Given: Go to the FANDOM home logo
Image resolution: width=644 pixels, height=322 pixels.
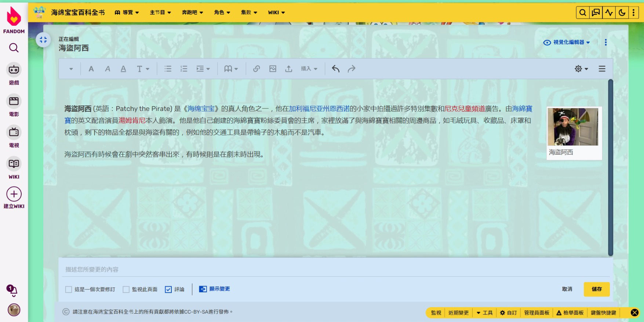Looking at the screenshot, I should 14,20.
